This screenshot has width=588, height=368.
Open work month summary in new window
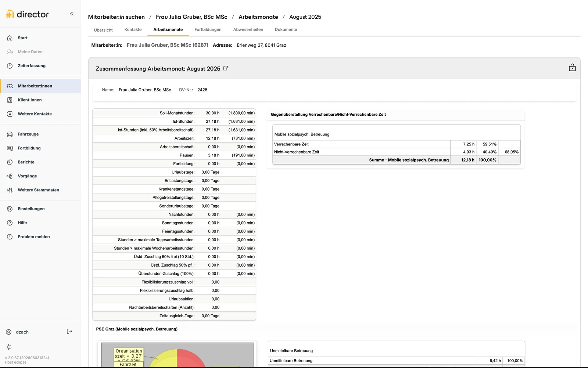pos(226,68)
